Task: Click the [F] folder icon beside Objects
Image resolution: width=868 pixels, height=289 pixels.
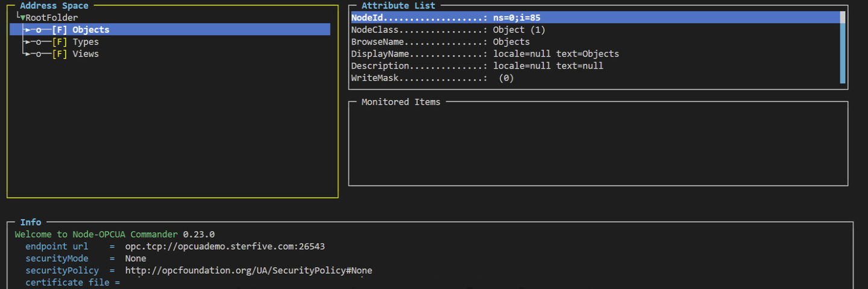Action: (x=59, y=30)
